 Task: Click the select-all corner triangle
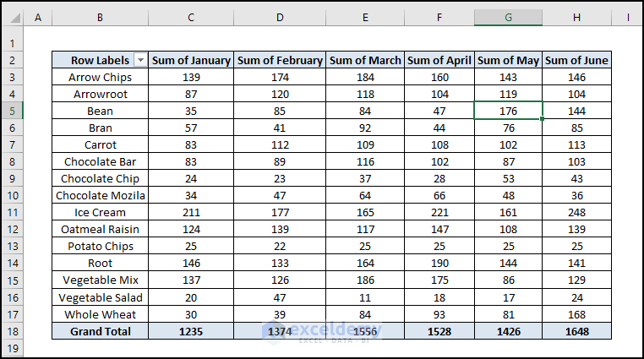[12, 18]
